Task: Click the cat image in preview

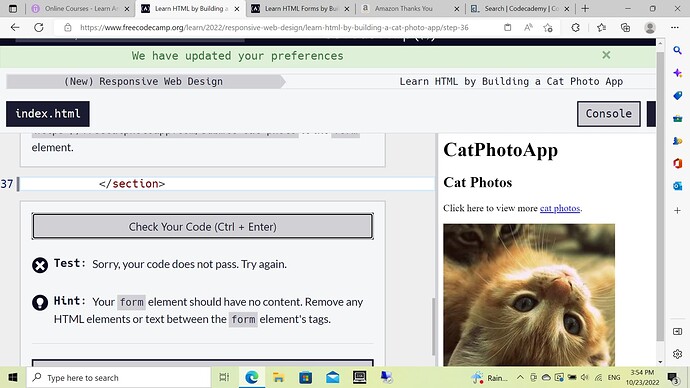Action: pos(529,295)
